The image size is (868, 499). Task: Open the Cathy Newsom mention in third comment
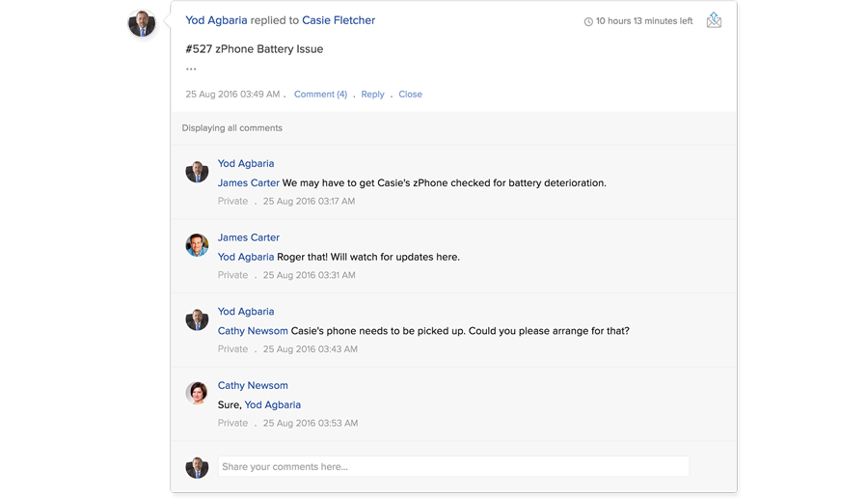click(x=252, y=331)
